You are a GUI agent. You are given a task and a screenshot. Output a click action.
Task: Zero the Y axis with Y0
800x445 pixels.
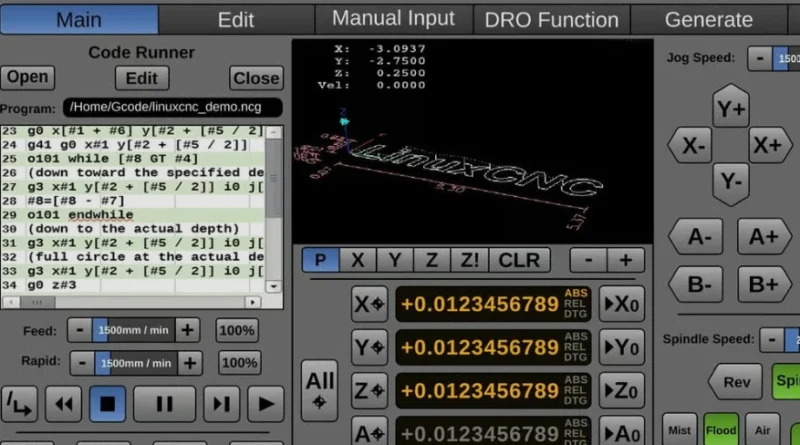coord(622,348)
